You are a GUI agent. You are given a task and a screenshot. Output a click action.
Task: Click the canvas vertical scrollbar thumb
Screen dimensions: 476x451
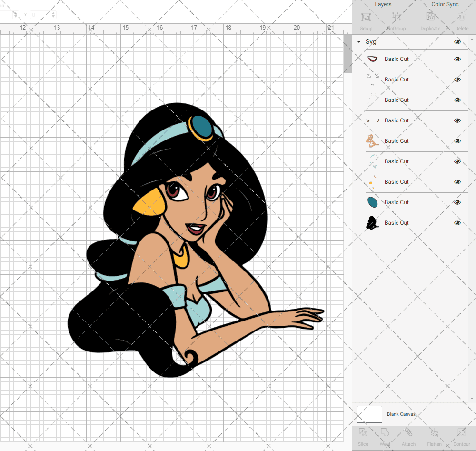347,53
